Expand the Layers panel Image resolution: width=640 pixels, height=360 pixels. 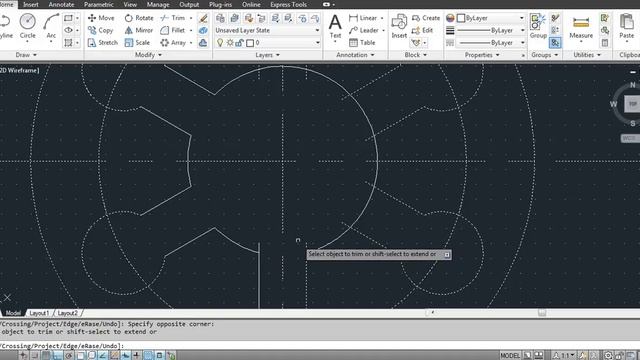click(x=267, y=55)
